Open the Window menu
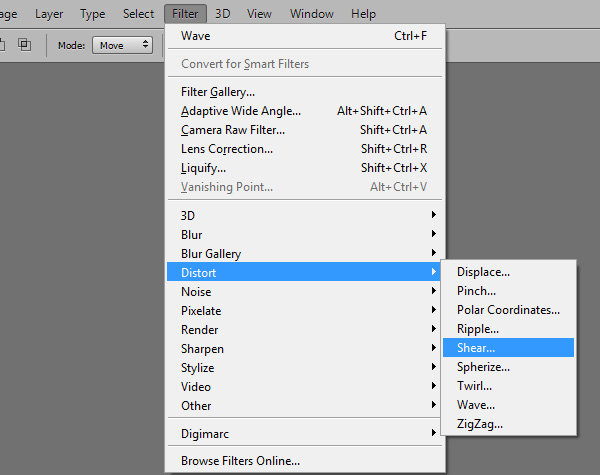 pyautogui.click(x=311, y=14)
